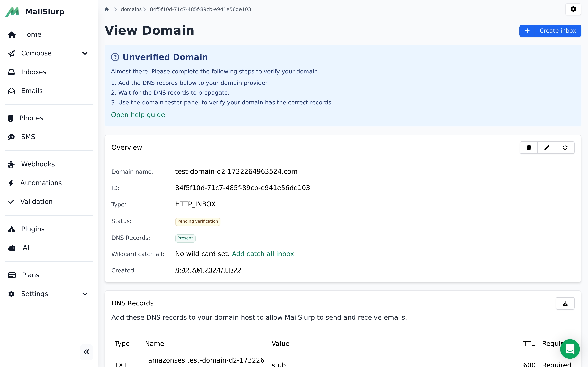Viewport: 588px width, 367px height.
Task: Click the Inboxes menu item
Action: tap(34, 72)
